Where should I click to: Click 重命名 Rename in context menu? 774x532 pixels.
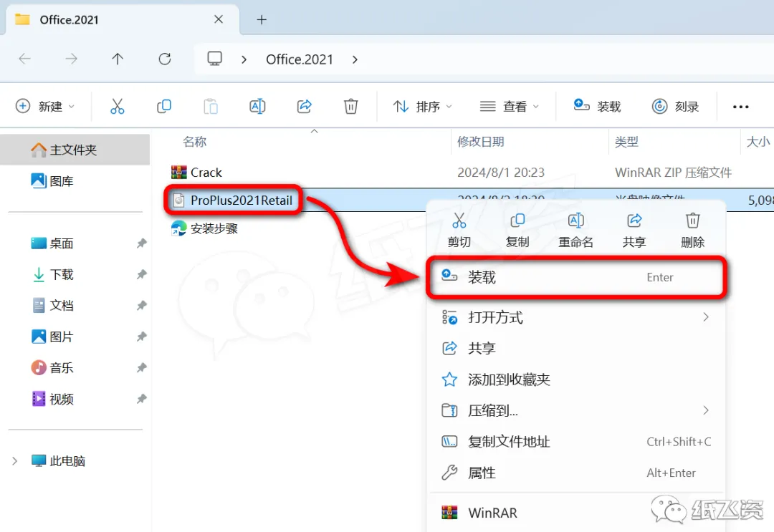pos(575,231)
